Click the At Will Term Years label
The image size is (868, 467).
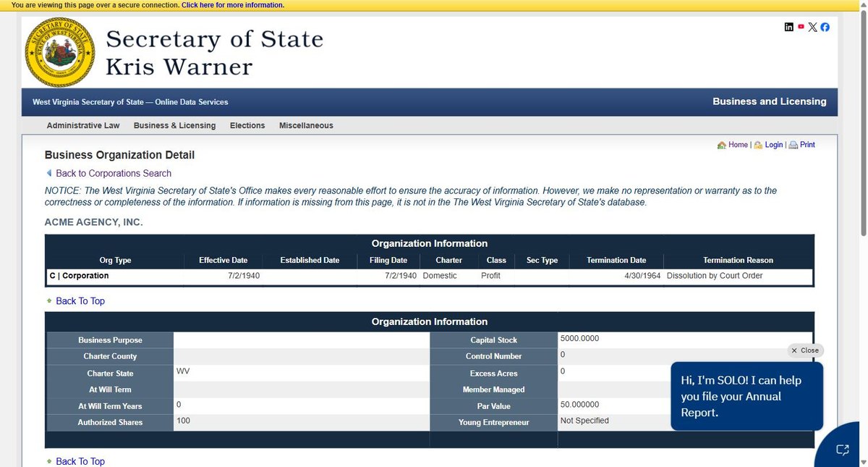point(110,406)
